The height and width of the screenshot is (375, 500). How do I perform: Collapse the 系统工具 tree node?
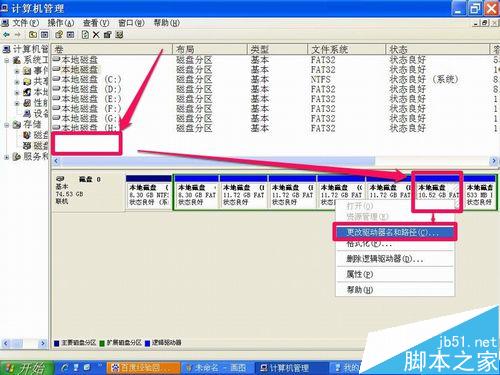(x=7, y=60)
